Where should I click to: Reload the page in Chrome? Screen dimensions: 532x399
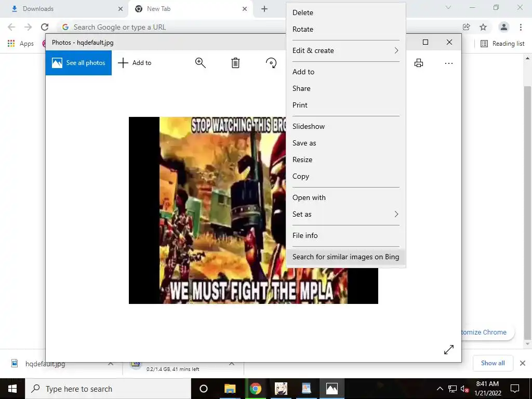tap(45, 27)
